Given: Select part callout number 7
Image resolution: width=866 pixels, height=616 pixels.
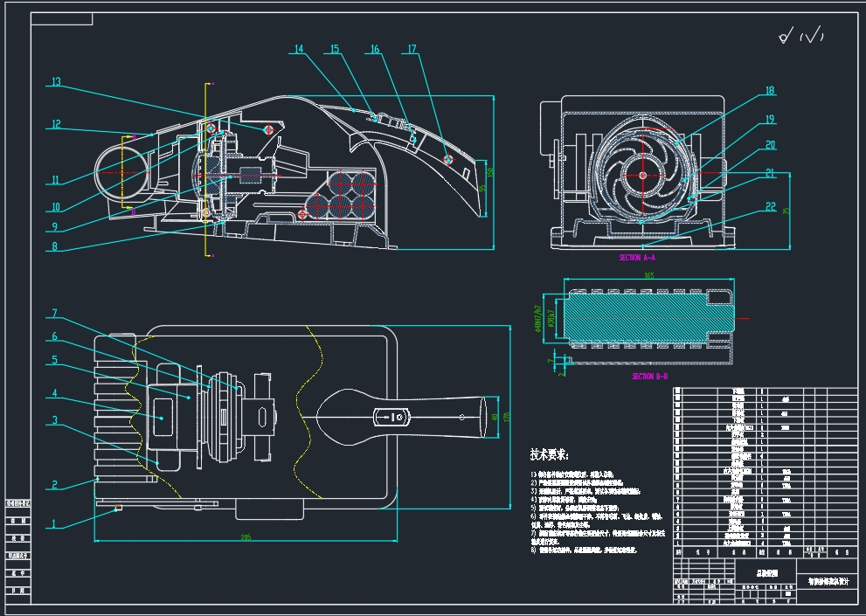Looking at the screenshot, I should coord(54,314).
